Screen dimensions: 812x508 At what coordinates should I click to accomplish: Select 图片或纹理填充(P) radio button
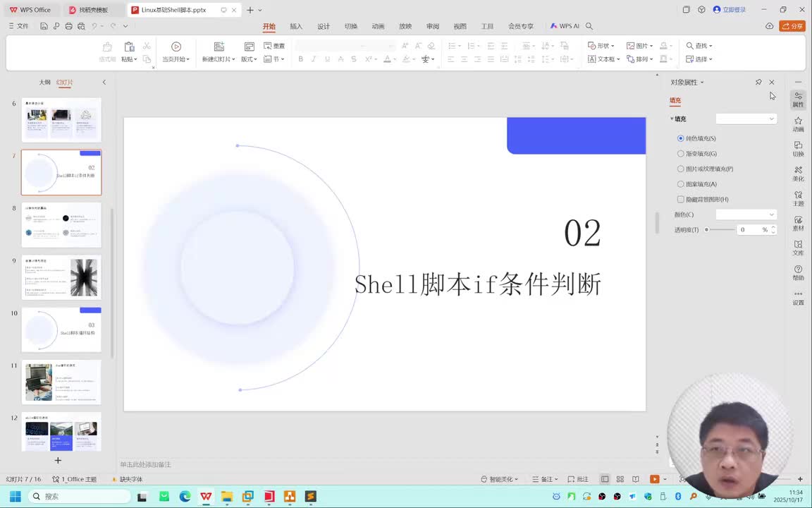(x=680, y=169)
